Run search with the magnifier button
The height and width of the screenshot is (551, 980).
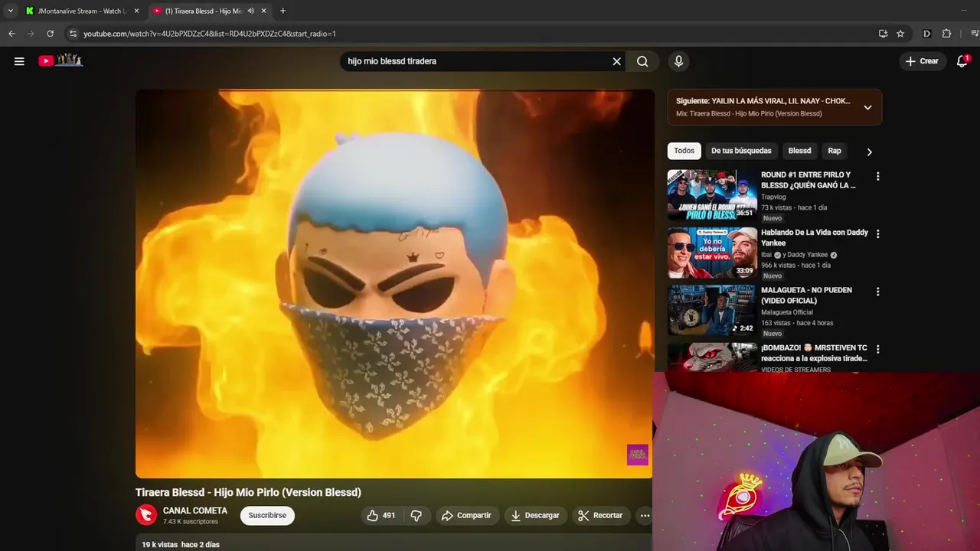tap(642, 61)
